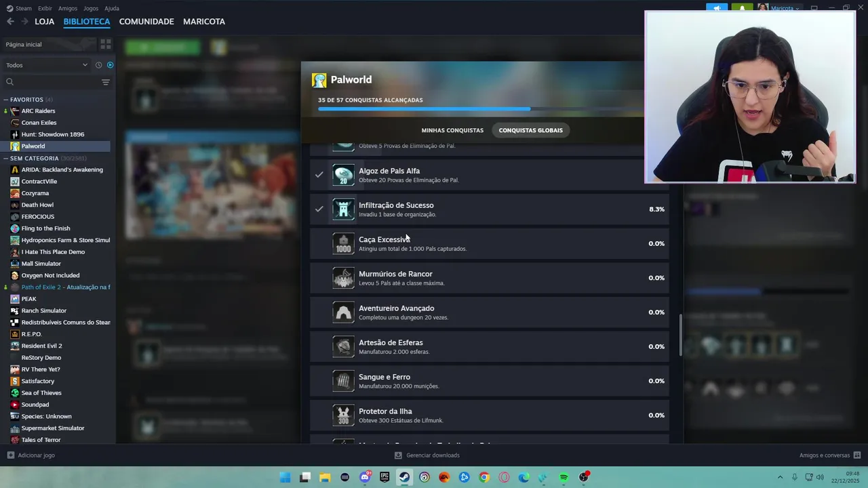Toggle the recent activity clock filter
868x488 pixels.
point(98,65)
